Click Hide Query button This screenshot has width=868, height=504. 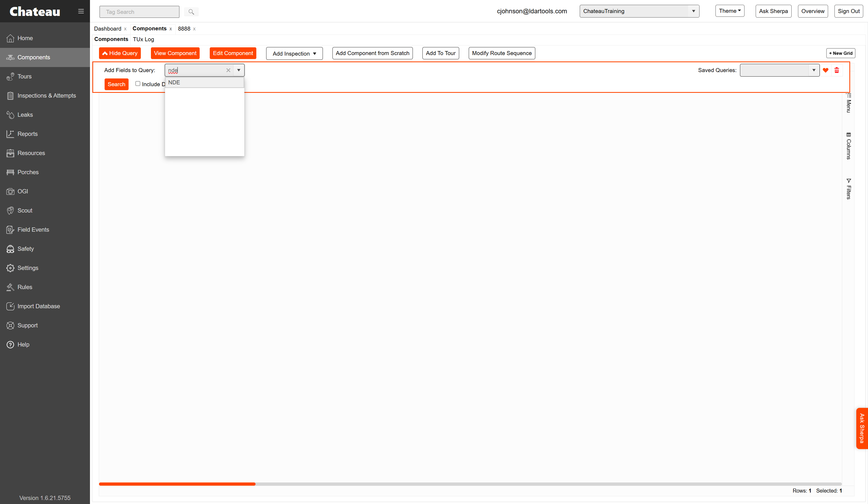pyautogui.click(x=120, y=53)
